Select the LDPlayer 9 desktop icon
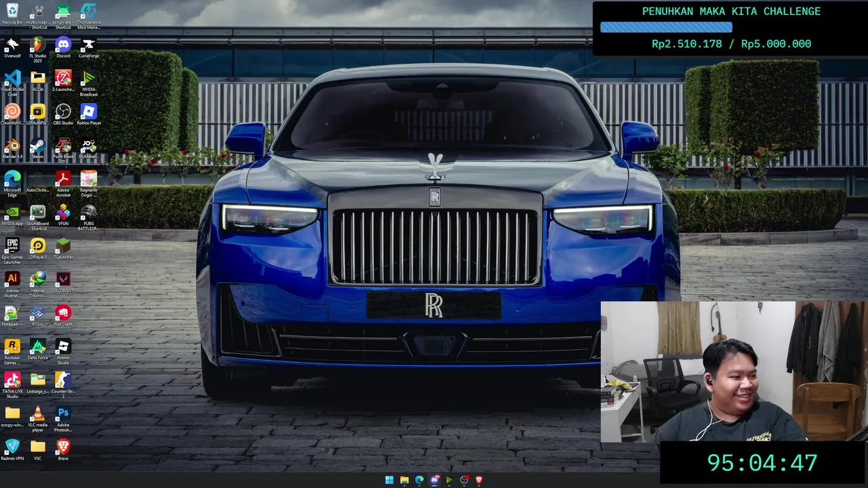The width and height of the screenshot is (868, 488). (x=38, y=249)
